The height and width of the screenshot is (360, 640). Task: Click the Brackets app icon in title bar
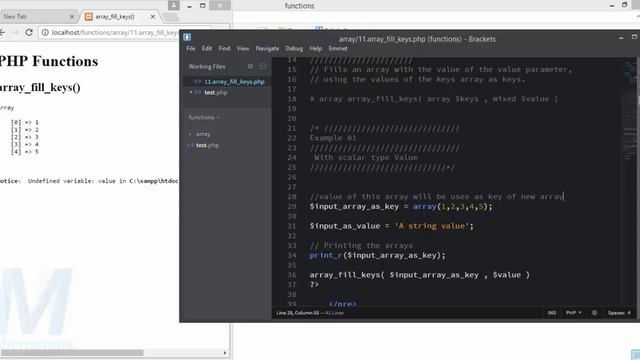pyautogui.click(x=187, y=37)
